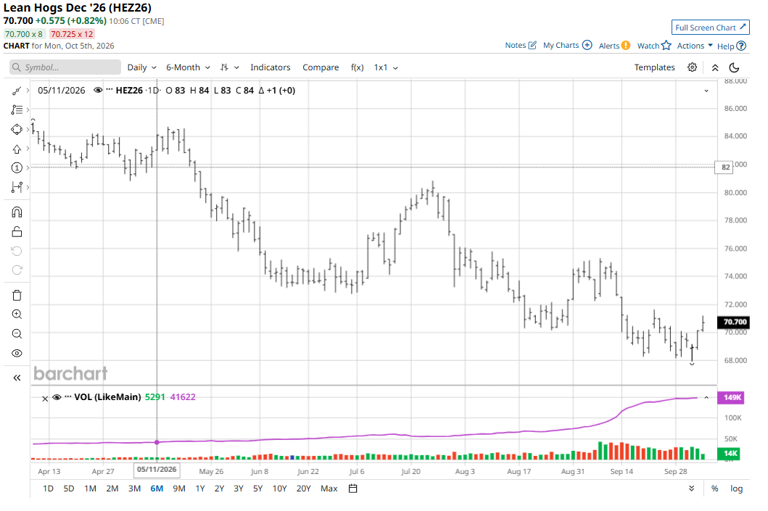Toggle visibility of all drawings
The image size is (768, 511).
click(17, 353)
